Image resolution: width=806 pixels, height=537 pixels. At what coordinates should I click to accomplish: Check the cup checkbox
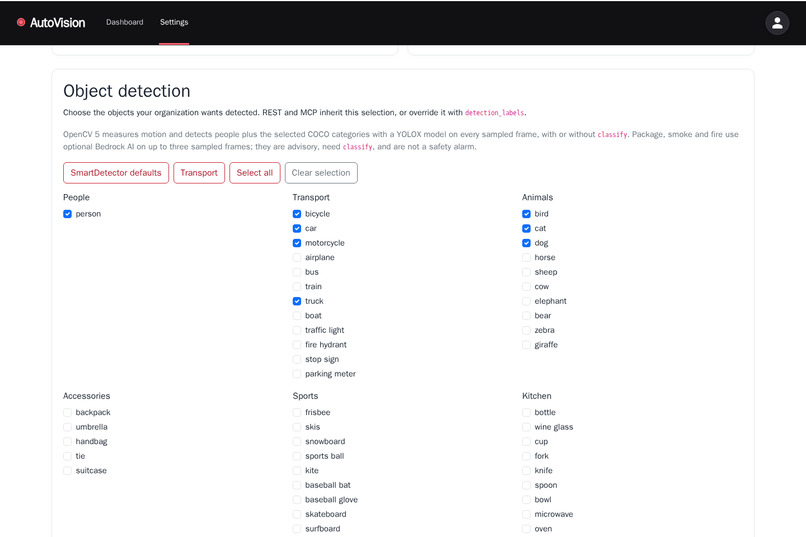point(526,441)
